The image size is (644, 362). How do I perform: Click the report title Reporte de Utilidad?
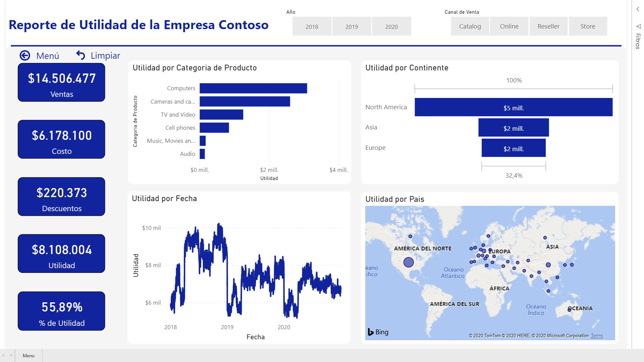pos(139,25)
